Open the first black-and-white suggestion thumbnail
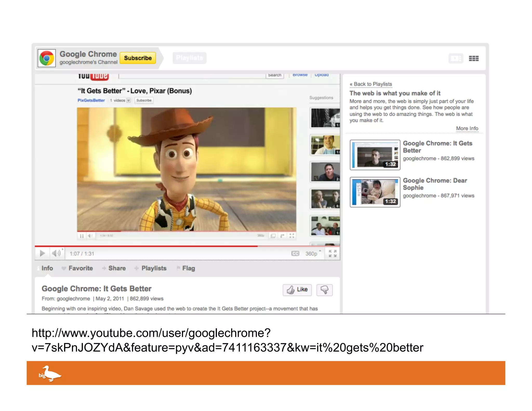This screenshot has height=411, width=532. click(325, 118)
